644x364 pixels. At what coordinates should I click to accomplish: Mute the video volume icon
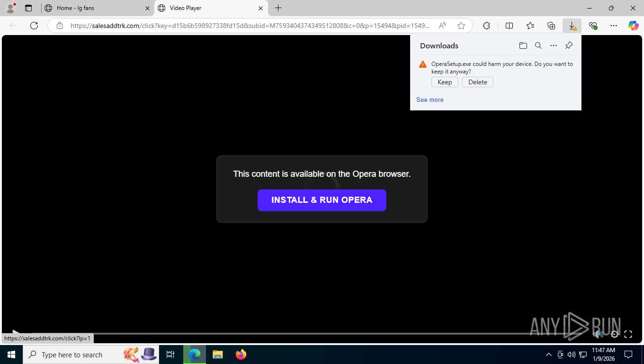point(599,334)
